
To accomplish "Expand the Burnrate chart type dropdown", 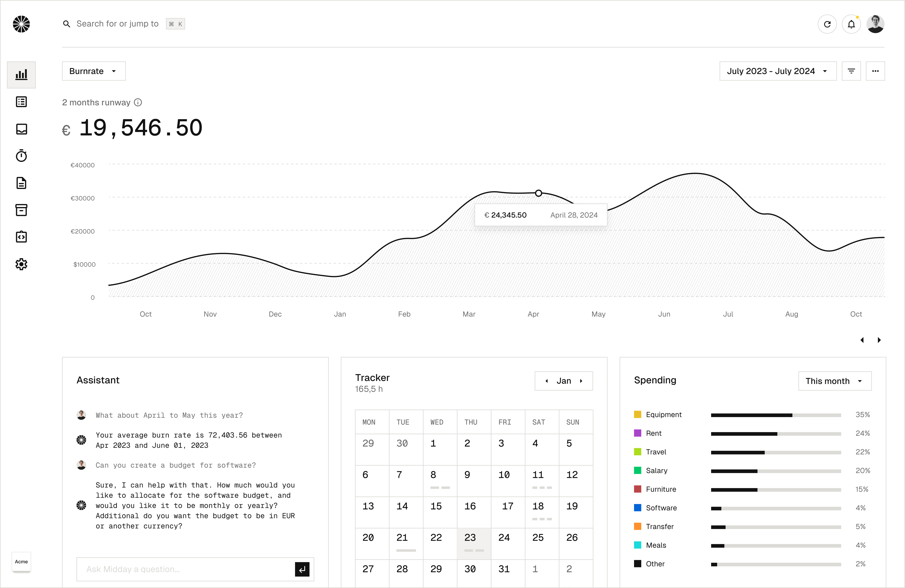I will click(94, 71).
